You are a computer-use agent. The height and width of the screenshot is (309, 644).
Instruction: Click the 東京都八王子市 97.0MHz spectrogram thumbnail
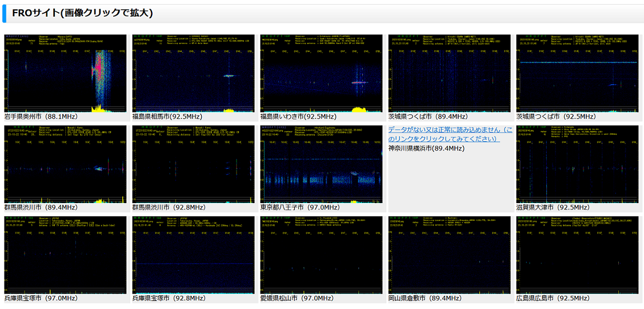point(321,164)
